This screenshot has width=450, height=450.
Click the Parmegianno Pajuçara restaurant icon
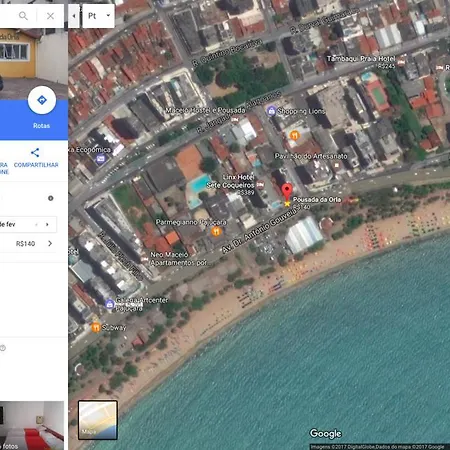pos(216,231)
